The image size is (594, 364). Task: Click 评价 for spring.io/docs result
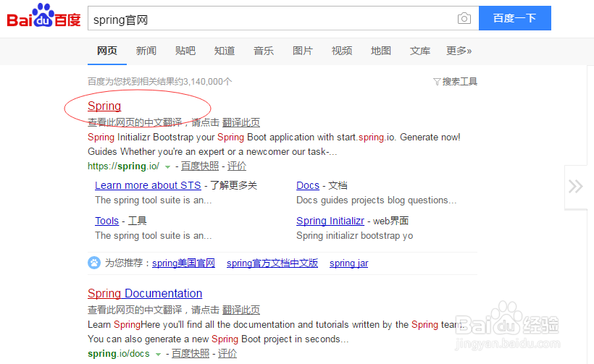(x=227, y=354)
